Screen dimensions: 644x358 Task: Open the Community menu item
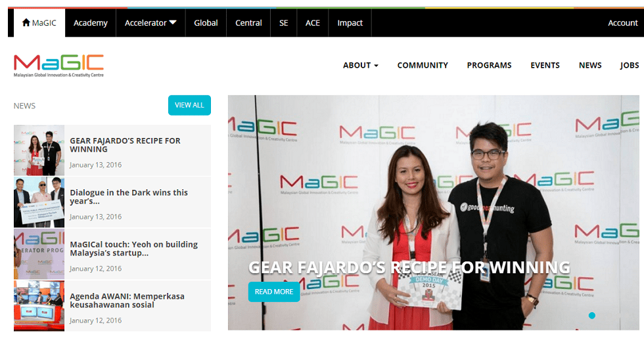(x=423, y=65)
